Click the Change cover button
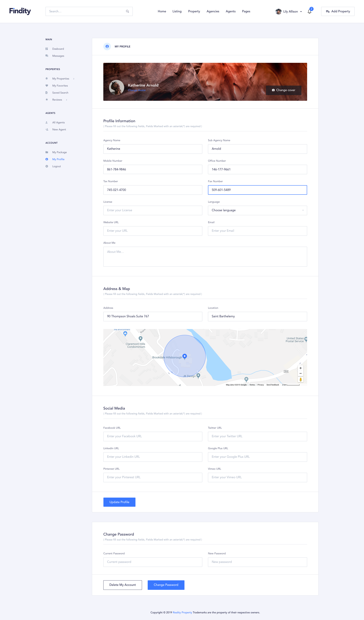Screen dimensions: 364x620 pos(283,90)
